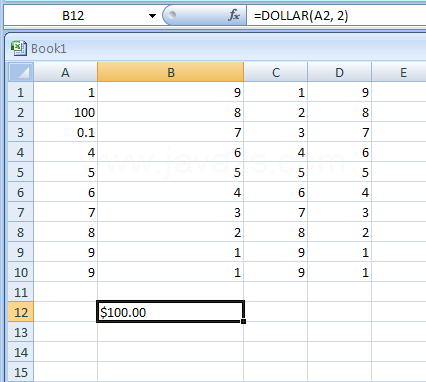Click the Book1 workbook title
This screenshot has height=382, width=426.
click(49, 49)
